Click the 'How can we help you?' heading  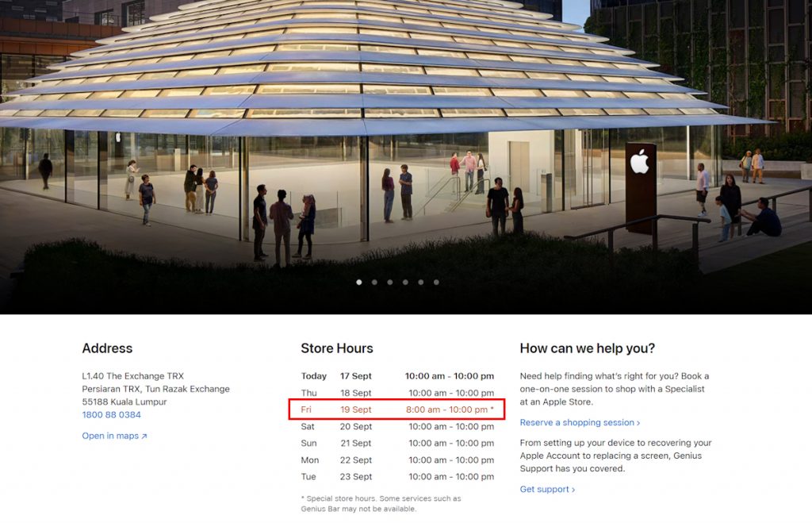[x=587, y=348]
